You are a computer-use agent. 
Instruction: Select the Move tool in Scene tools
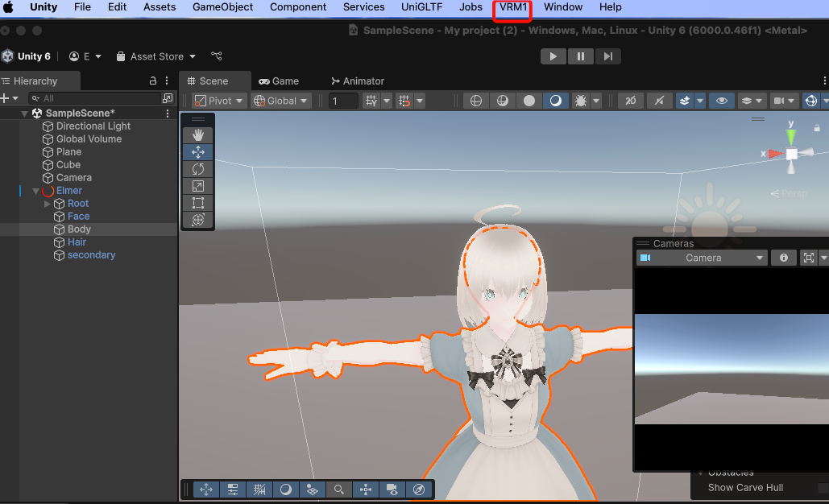pyautogui.click(x=198, y=152)
